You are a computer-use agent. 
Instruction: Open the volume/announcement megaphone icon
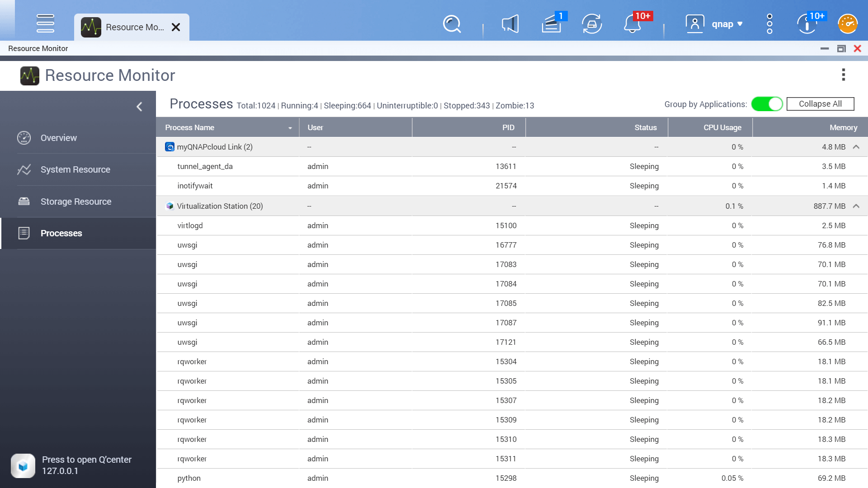point(510,24)
